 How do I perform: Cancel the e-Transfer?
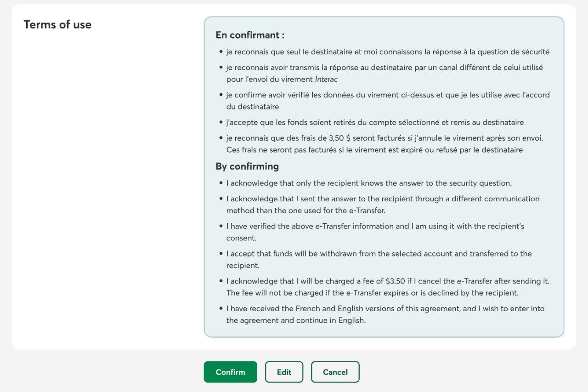point(335,372)
